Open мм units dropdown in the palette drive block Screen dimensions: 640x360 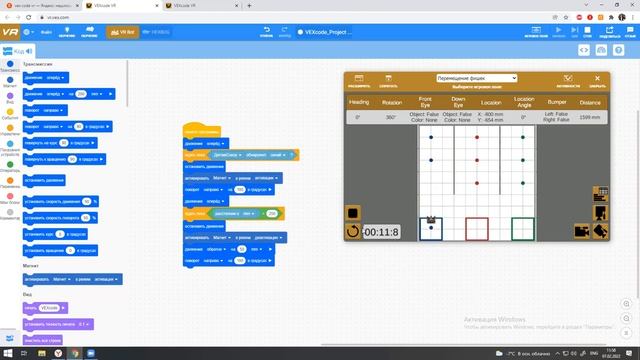(96, 94)
